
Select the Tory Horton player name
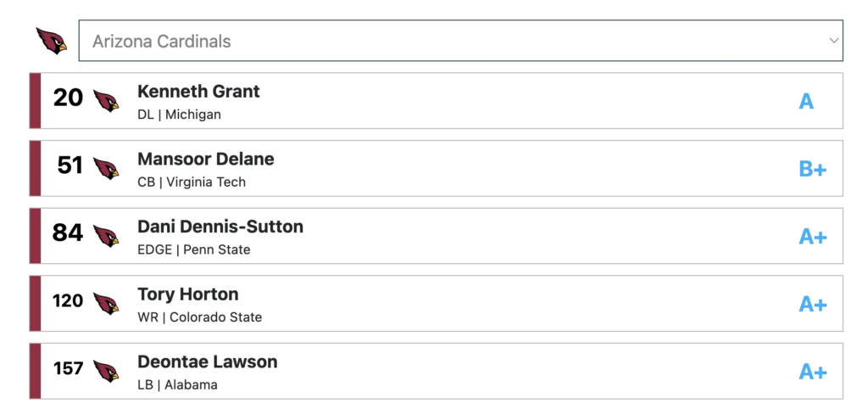pos(188,294)
